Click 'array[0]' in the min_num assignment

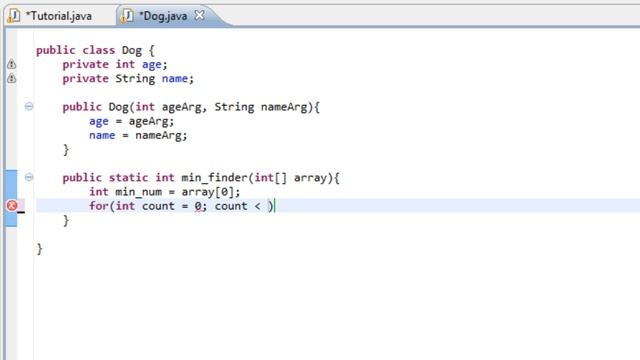coord(208,192)
